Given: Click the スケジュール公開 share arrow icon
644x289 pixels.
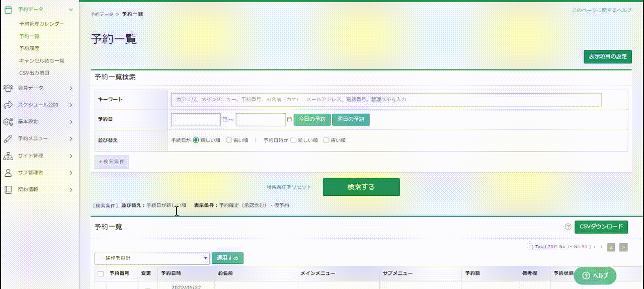Looking at the screenshot, I should tap(8, 105).
